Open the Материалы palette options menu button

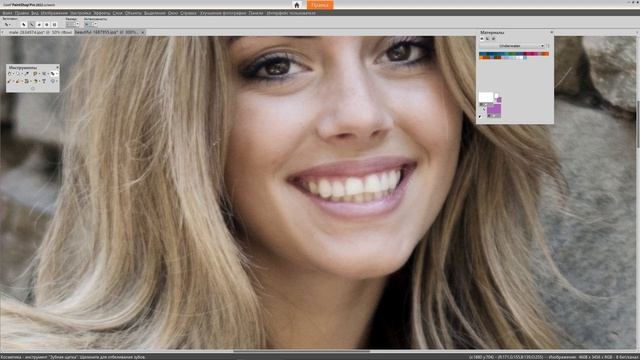549,46
